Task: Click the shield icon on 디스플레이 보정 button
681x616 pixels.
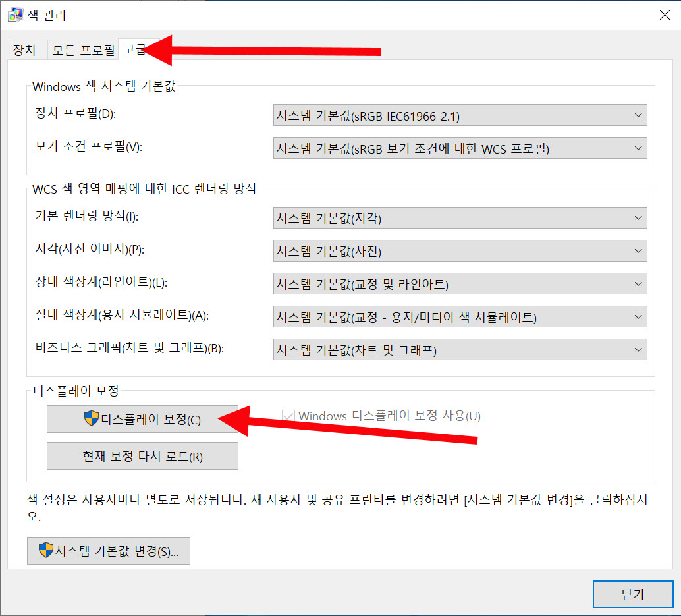Action: coord(91,418)
